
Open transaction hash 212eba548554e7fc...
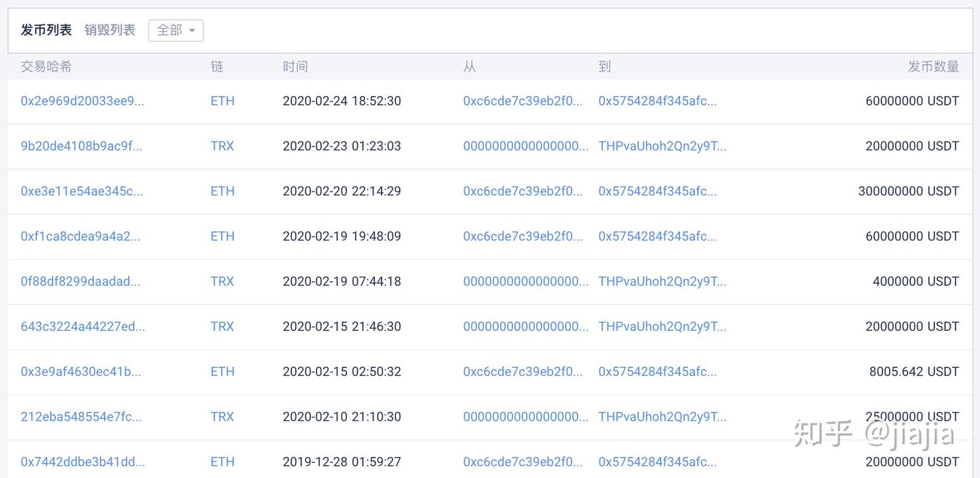coord(81,417)
